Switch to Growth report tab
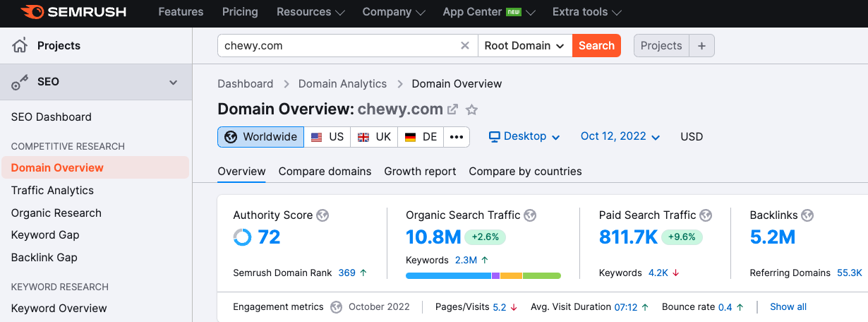868x322 pixels. (x=420, y=172)
